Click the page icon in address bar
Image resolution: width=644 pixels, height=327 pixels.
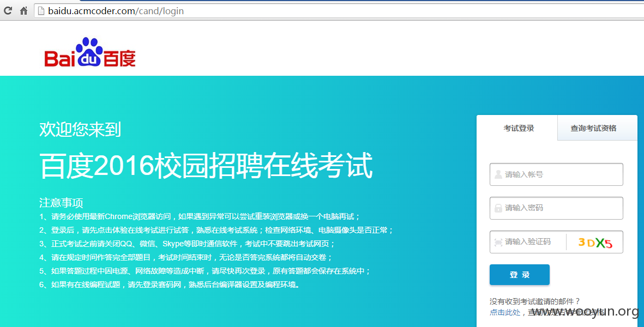point(41,11)
